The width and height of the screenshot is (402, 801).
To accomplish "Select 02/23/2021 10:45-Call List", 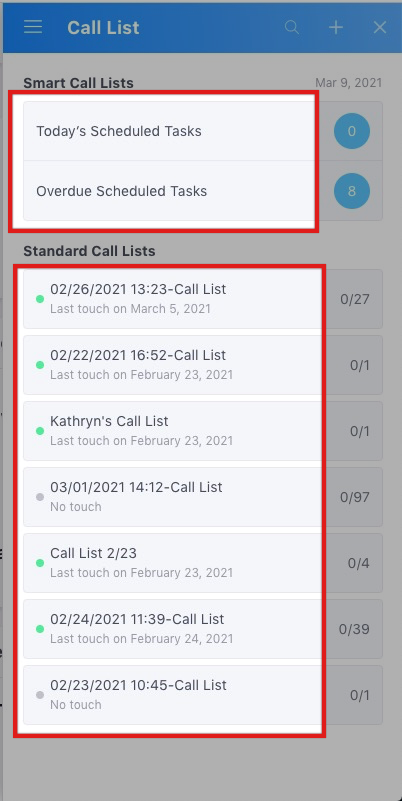I will pos(203,694).
